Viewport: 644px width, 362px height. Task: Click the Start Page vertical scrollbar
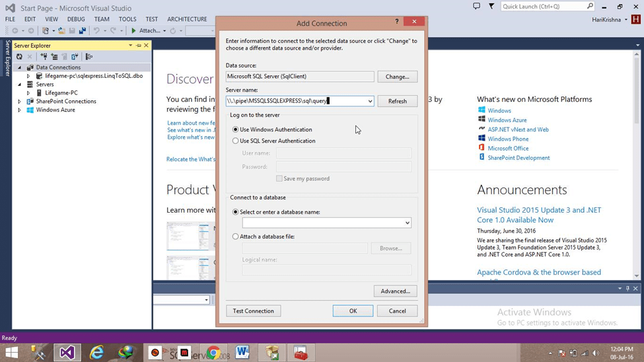(637, 164)
